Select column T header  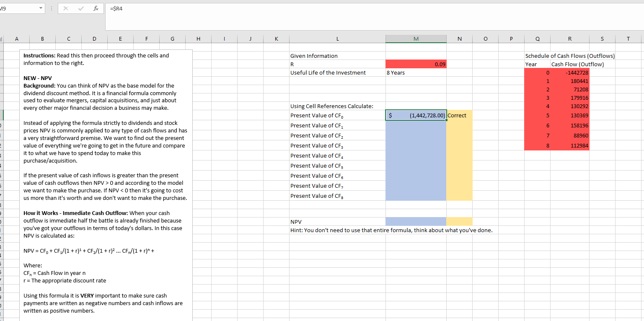click(628, 39)
